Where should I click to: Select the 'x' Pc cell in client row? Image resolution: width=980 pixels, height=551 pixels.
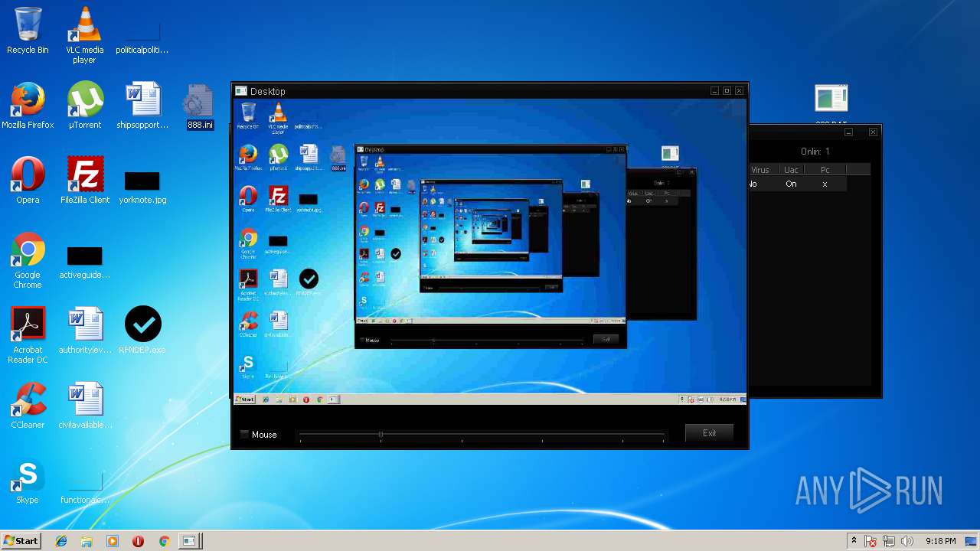pos(825,184)
